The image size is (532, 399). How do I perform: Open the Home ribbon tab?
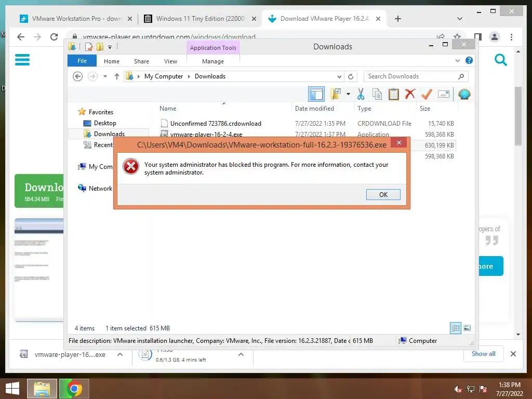[112, 61]
